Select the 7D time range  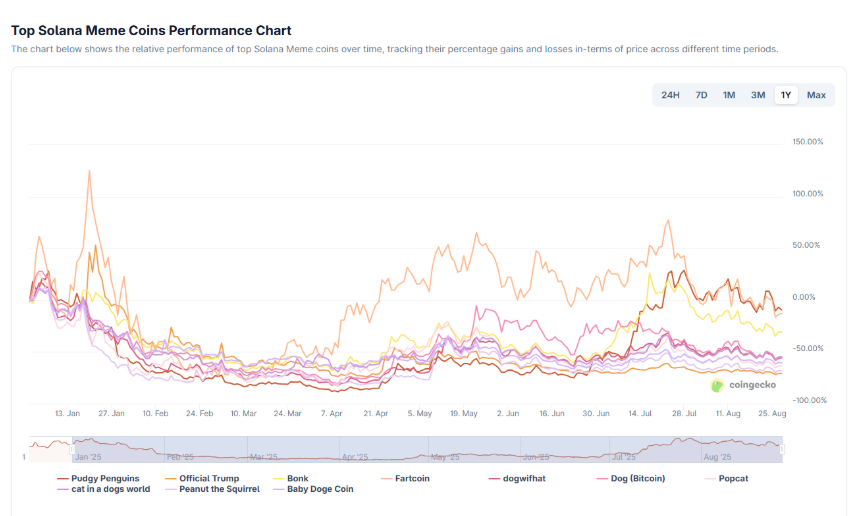[x=701, y=95]
